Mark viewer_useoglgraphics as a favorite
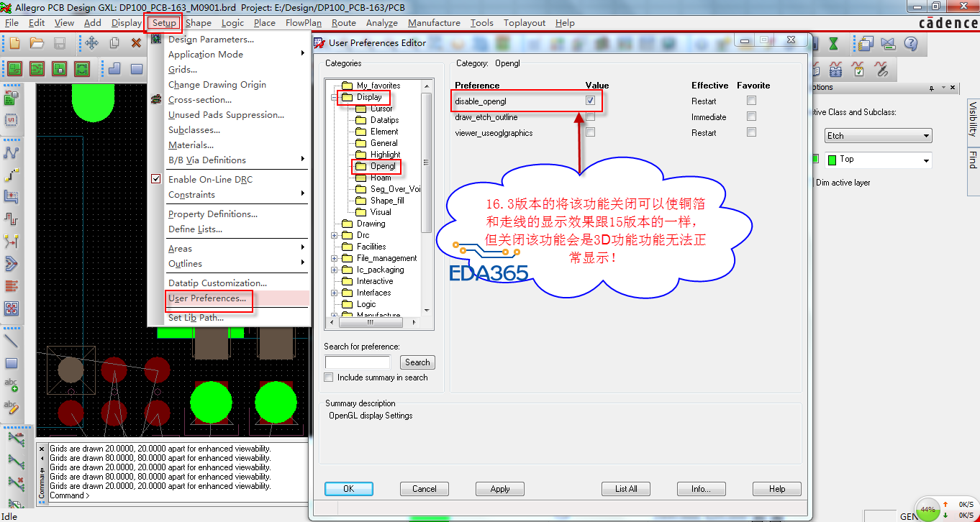Screen dimensions: 980x522 (751, 132)
